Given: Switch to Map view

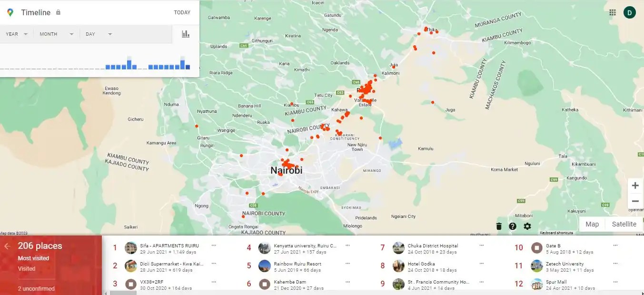Looking at the screenshot, I should [592, 224].
